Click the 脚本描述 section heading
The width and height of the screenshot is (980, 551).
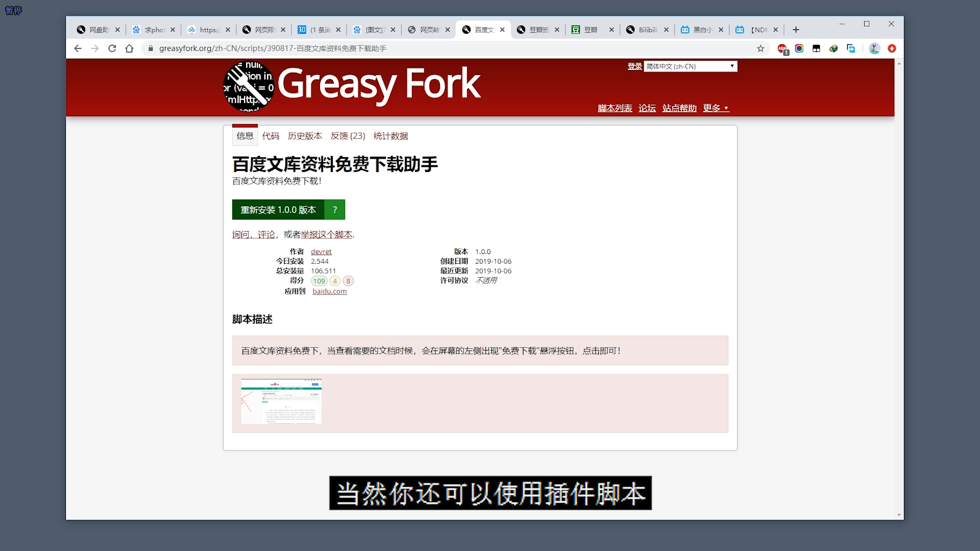point(252,319)
